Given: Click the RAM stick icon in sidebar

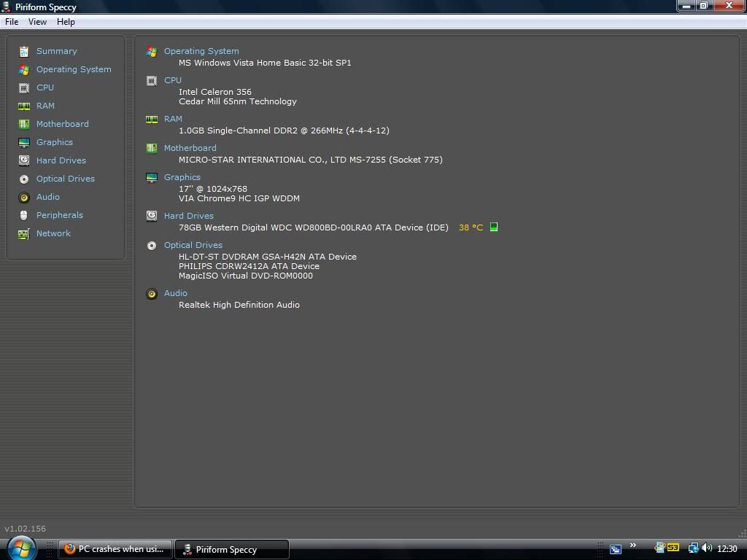Looking at the screenshot, I should point(24,106).
